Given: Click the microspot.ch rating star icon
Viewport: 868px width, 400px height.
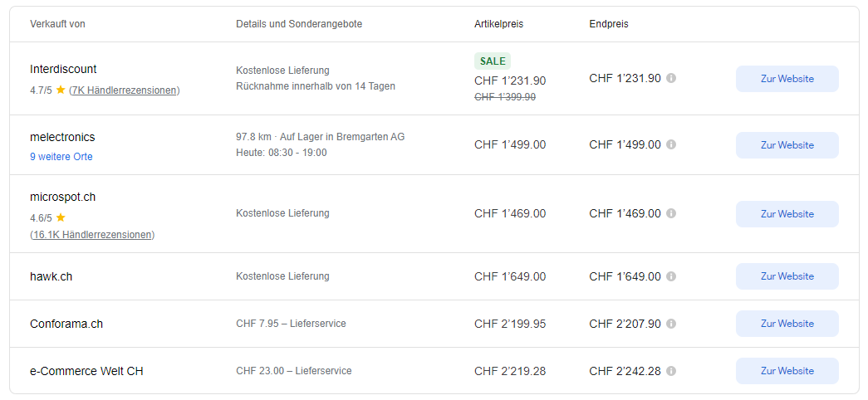Looking at the screenshot, I should click(61, 217).
